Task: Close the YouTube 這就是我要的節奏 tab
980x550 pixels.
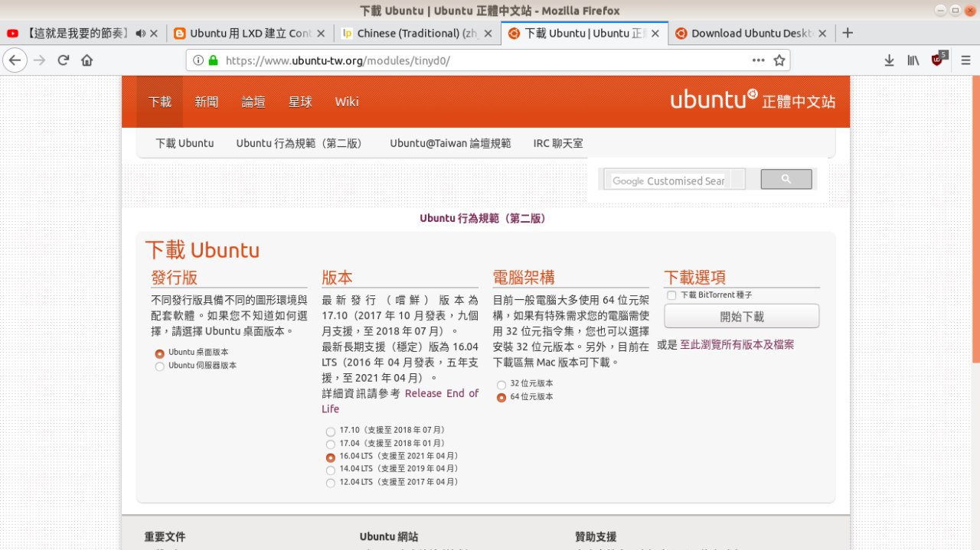Action: coord(154,34)
